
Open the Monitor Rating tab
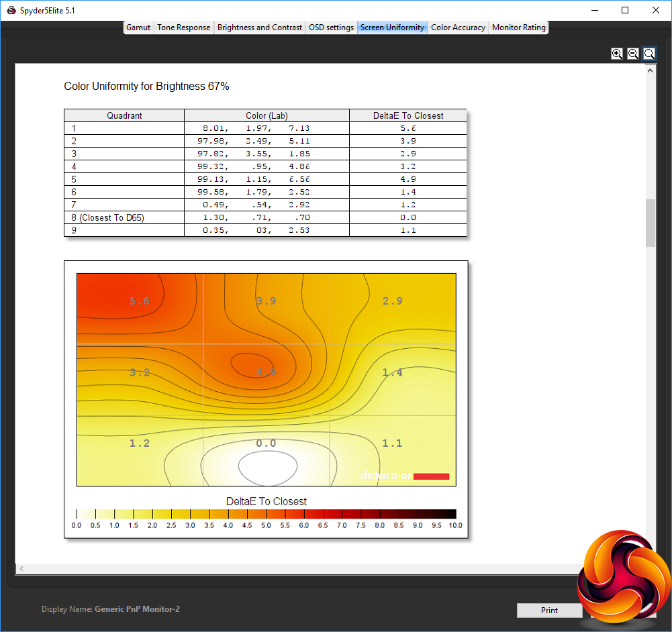(518, 28)
